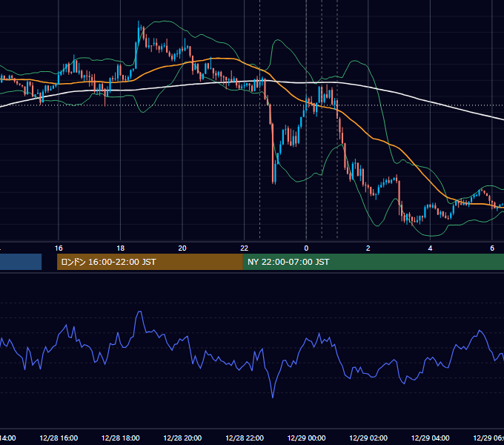Click the oscillator's highest peak after 18:00
This screenshot has width=504, height=445.
(x=140, y=311)
